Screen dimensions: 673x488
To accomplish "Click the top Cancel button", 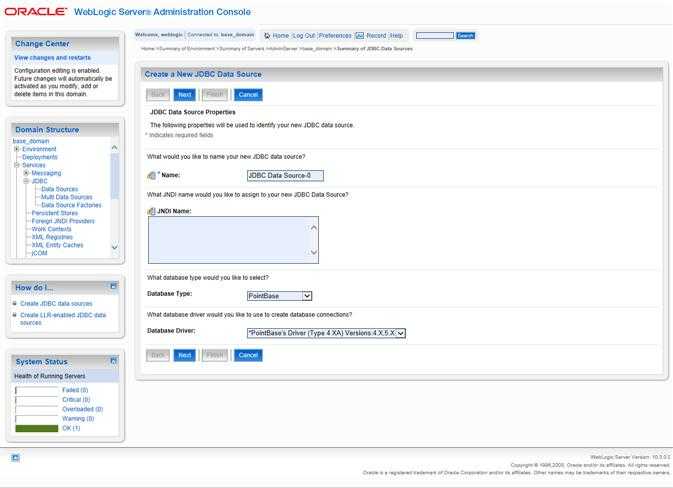I will coord(248,95).
